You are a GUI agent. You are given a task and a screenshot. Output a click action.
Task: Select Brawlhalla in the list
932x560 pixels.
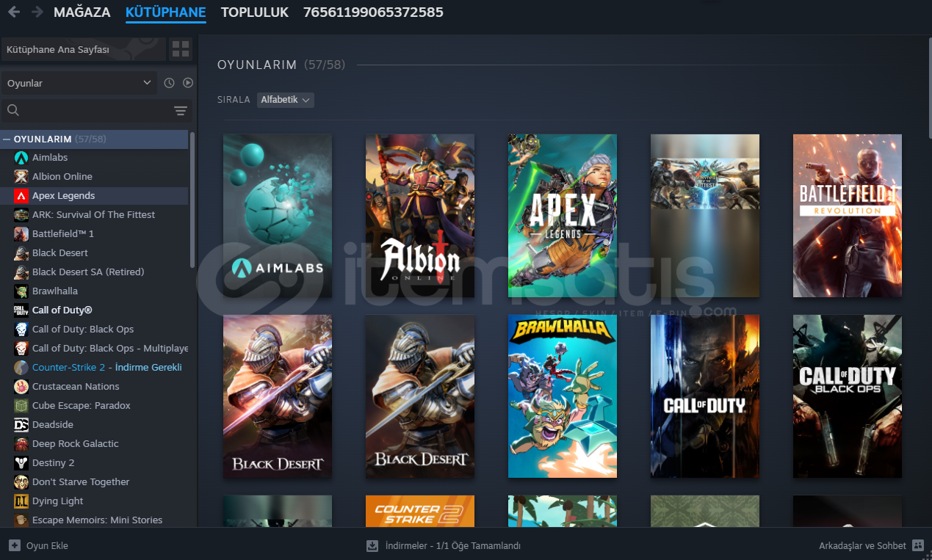tap(95, 291)
